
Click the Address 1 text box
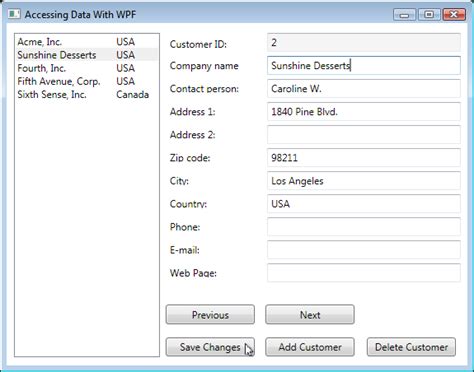(364, 111)
